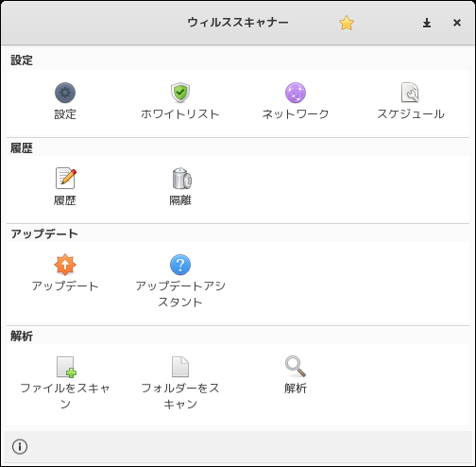The height and width of the screenshot is (467, 476).
Task: Open the 履歴 notepad pencil icon
Action: [x=66, y=178]
